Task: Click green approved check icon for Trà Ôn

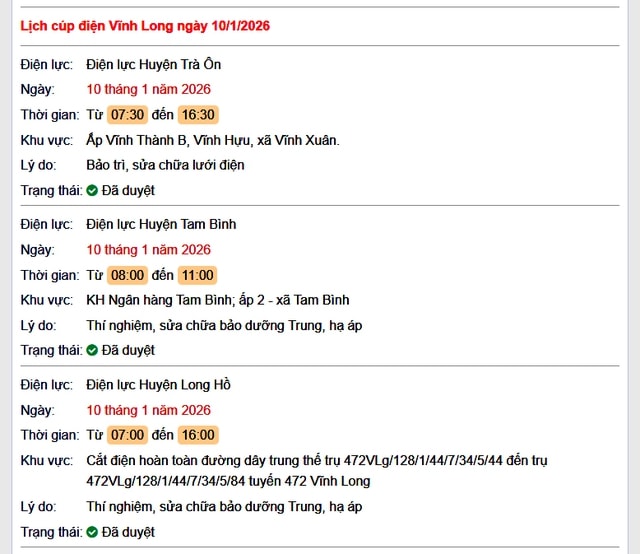Action: tap(92, 190)
